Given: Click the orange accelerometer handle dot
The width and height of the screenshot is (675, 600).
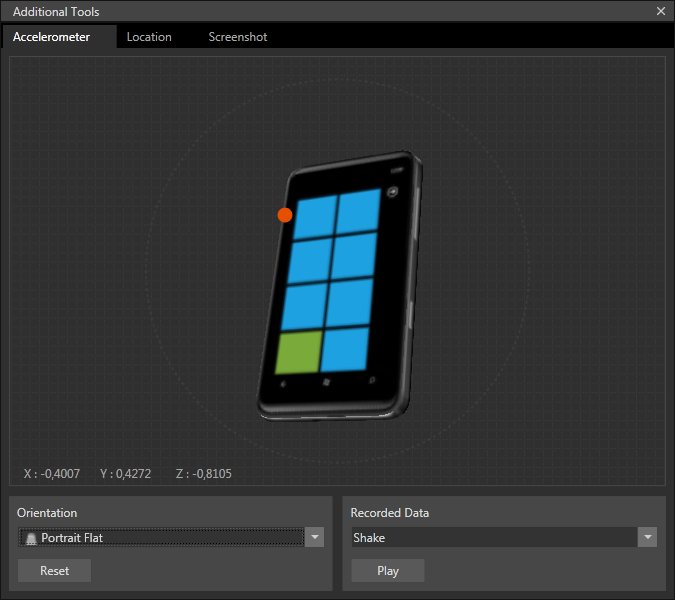Looking at the screenshot, I should tap(285, 215).
